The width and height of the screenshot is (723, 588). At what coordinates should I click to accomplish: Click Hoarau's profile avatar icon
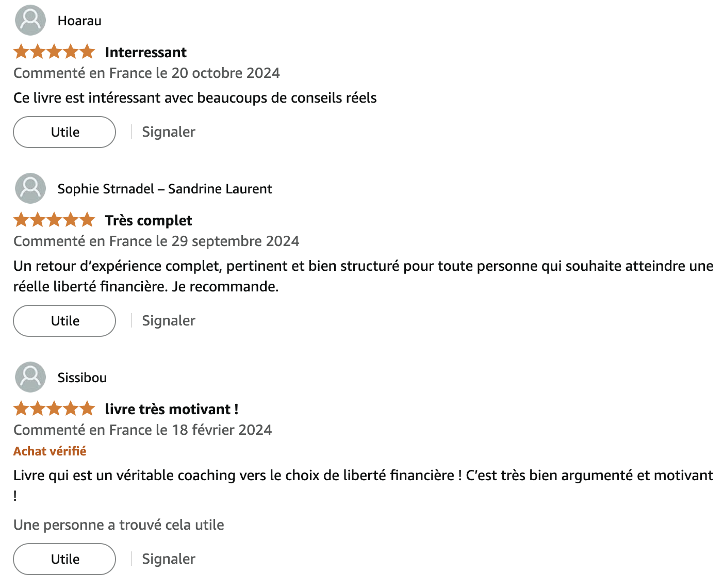click(x=30, y=20)
